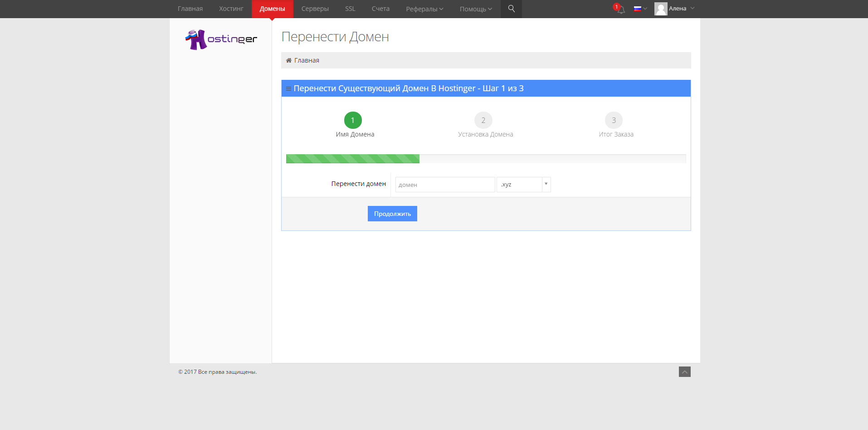Select step 2 Установка Домена circle
Viewport: 868px width, 430px height.
[x=483, y=120]
